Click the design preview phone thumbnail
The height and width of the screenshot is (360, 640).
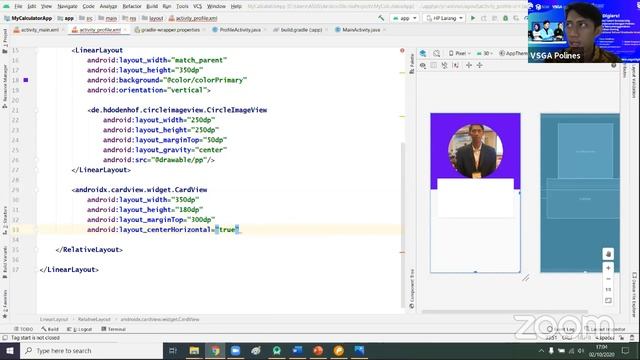(475, 193)
